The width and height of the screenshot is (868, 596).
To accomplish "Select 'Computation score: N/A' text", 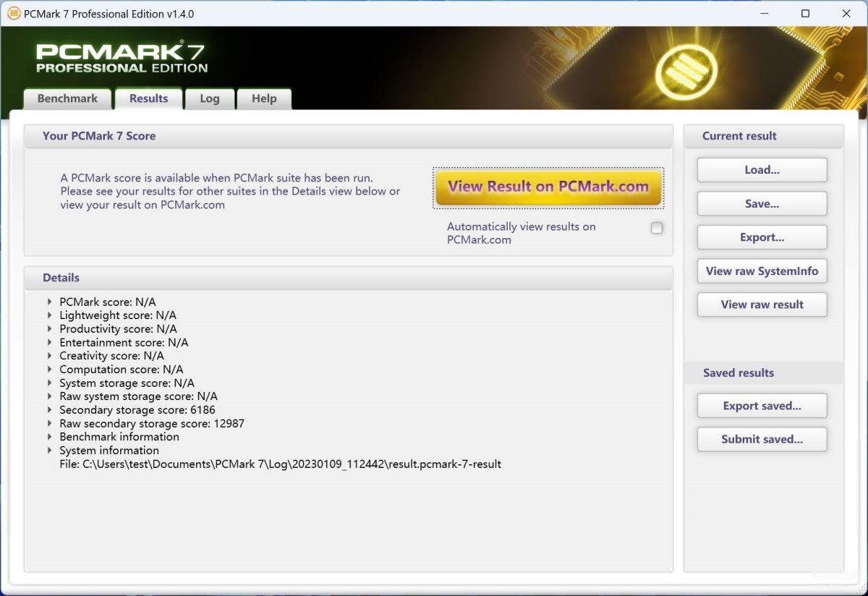I will (122, 369).
